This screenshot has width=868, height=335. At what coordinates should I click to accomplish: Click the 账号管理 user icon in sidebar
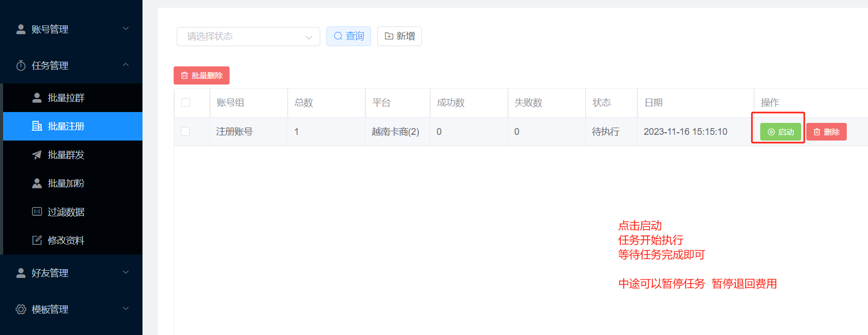21,30
